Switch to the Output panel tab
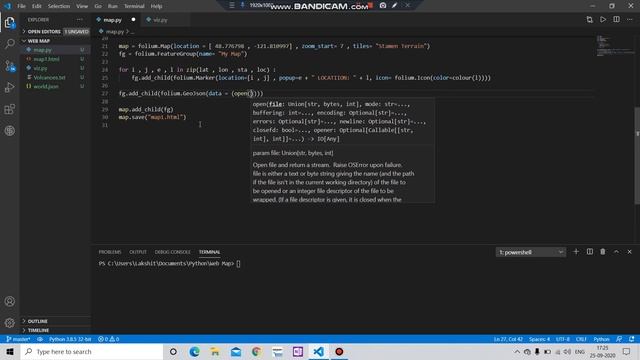 point(138,252)
